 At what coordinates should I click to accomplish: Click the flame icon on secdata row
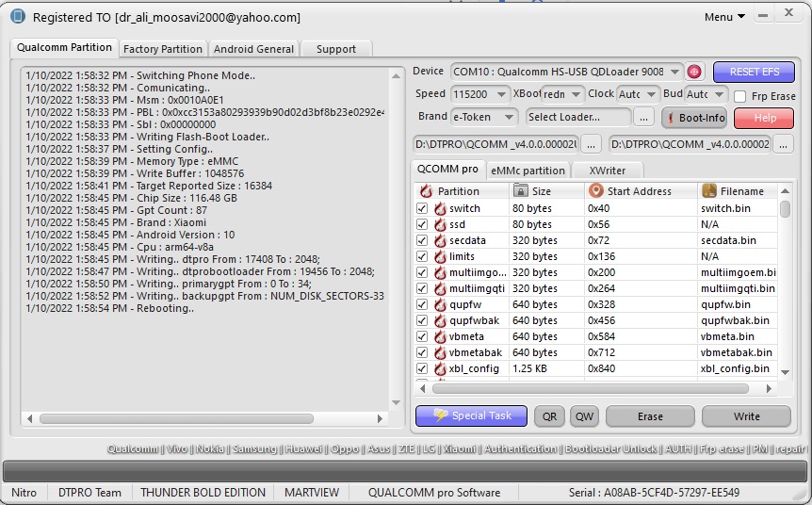[x=440, y=240]
